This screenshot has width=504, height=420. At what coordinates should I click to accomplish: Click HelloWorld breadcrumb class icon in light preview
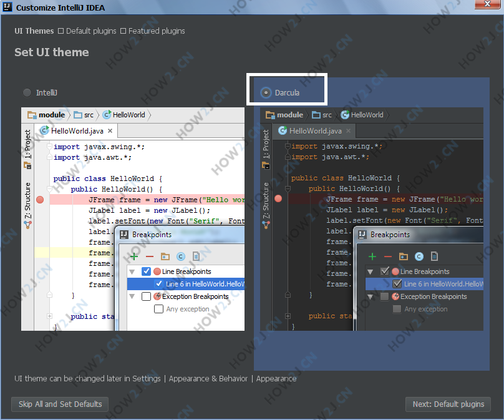coord(107,114)
